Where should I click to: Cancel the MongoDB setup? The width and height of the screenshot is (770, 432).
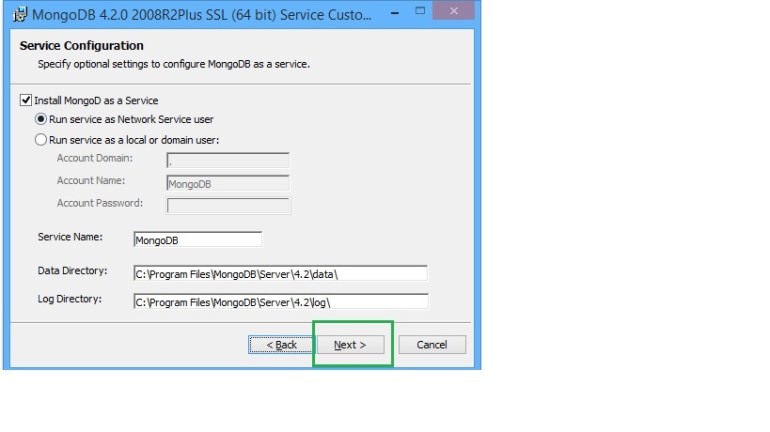pyautogui.click(x=432, y=345)
